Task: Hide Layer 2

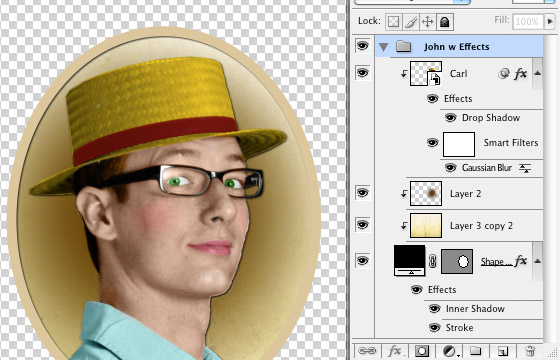Action: [362, 192]
